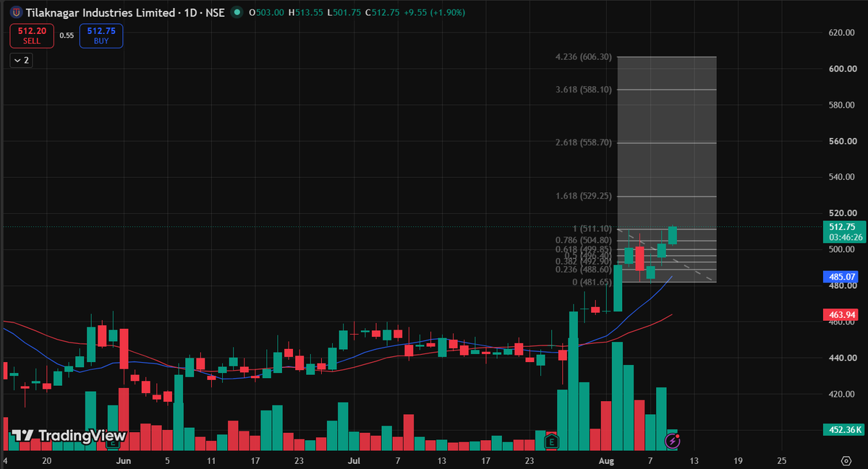The image size is (868, 469).
Task: Select the Fib level label 3.618 (588.10)
Action: point(584,90)
